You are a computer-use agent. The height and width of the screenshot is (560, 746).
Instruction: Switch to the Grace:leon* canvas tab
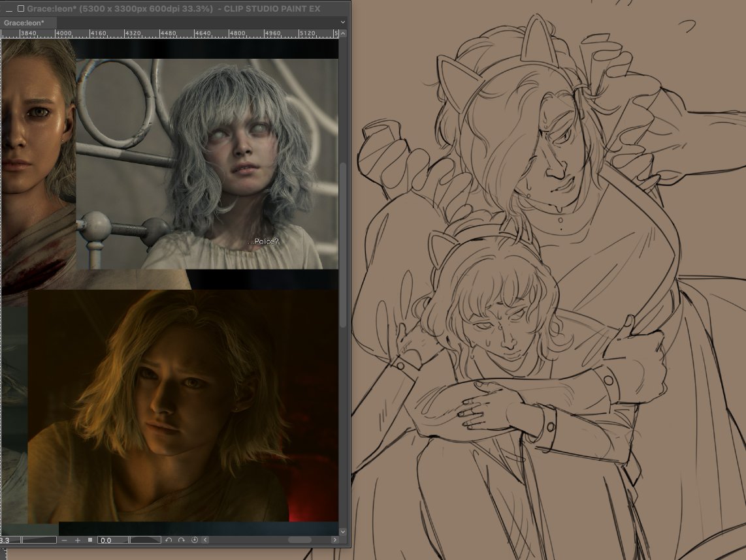[29, 22]
